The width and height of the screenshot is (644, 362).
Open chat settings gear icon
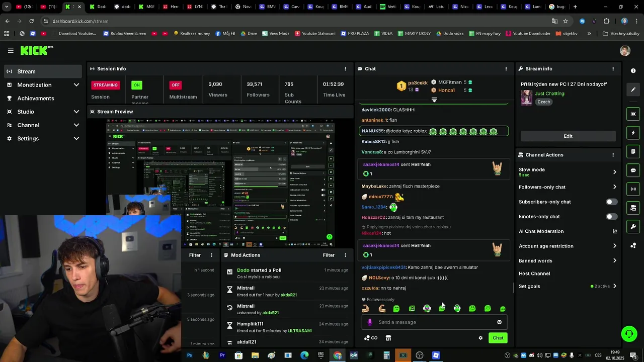480,338
